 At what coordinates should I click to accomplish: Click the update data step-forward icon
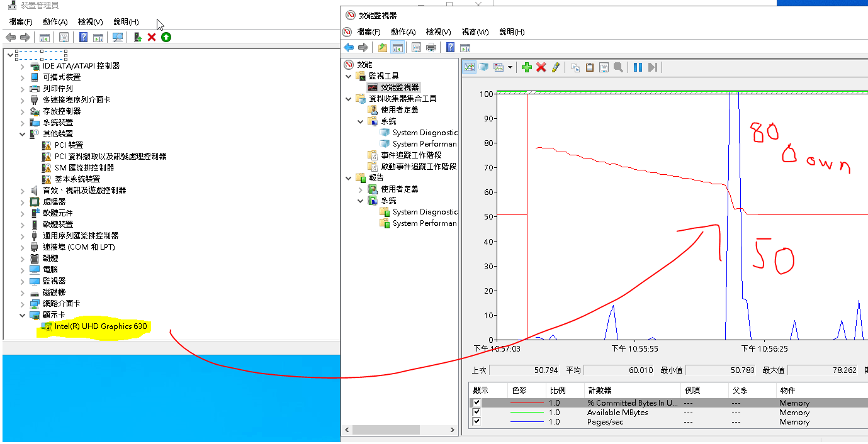pos(652,67)
